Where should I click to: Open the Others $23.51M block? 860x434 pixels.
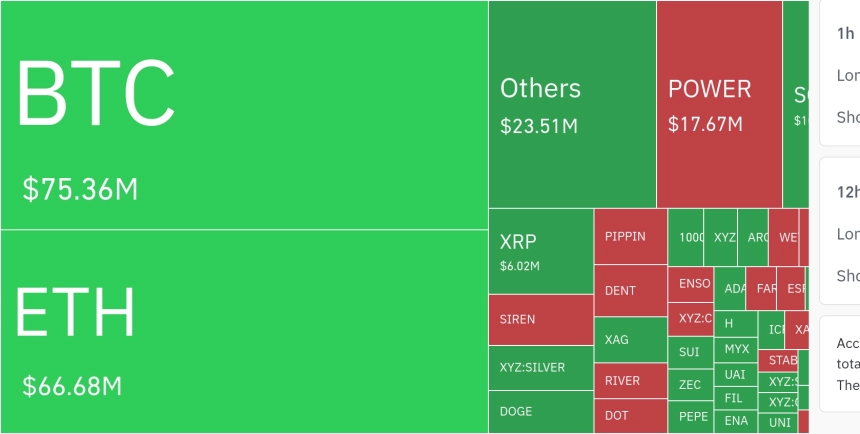(x=572, y=104)
